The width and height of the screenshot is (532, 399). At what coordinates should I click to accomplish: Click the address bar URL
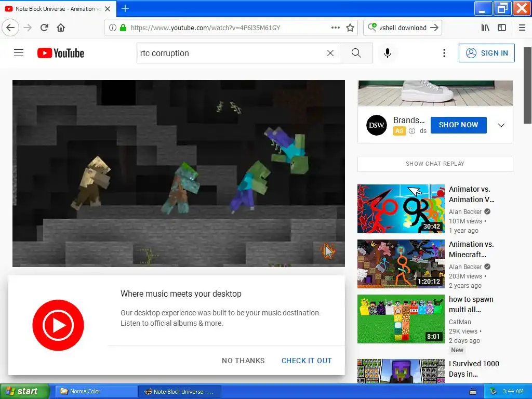205,28
